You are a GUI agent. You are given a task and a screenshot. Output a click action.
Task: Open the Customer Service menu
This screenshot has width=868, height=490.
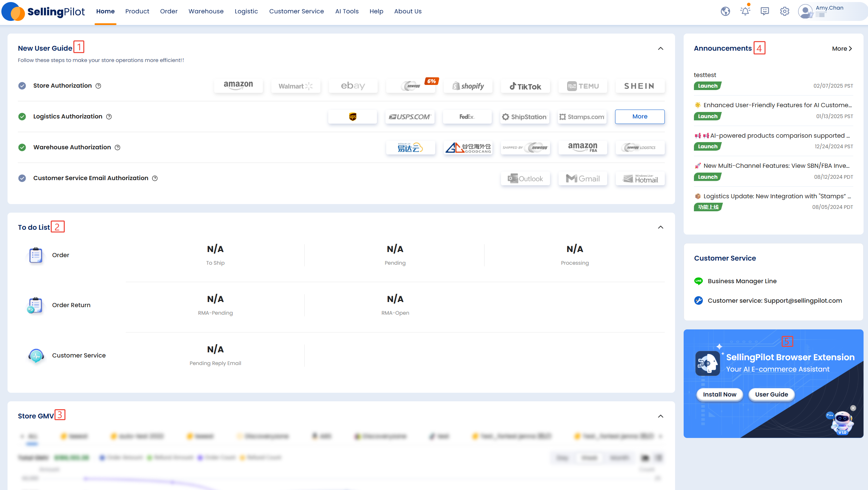tap(296, 11)
